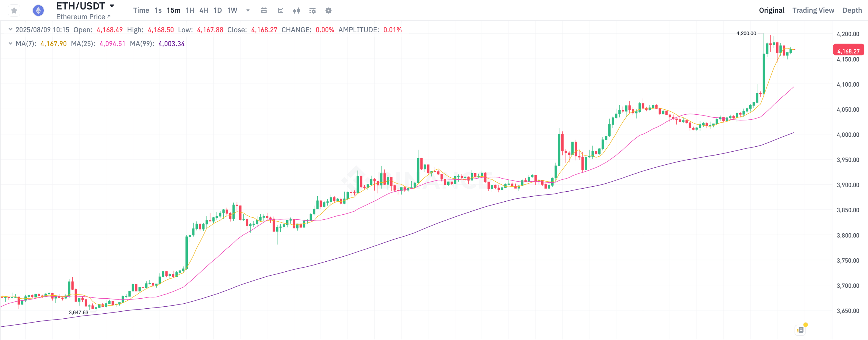Screen dimensions: 868x340
Task: Mark ETH/USDT as favorite with the star
Action: (14, 10)
